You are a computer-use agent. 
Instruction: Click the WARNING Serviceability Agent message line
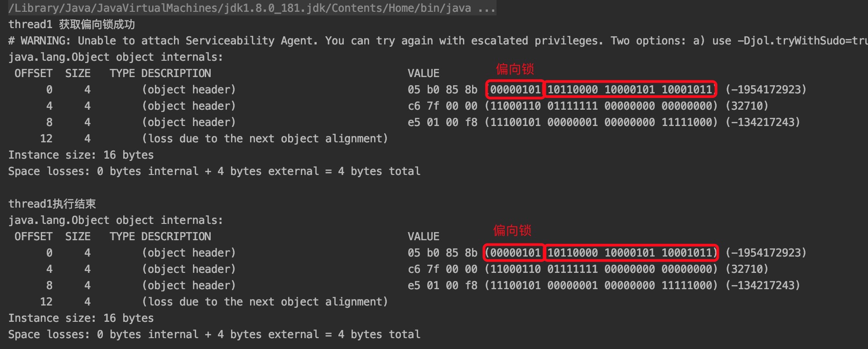[x=438, y=41]
